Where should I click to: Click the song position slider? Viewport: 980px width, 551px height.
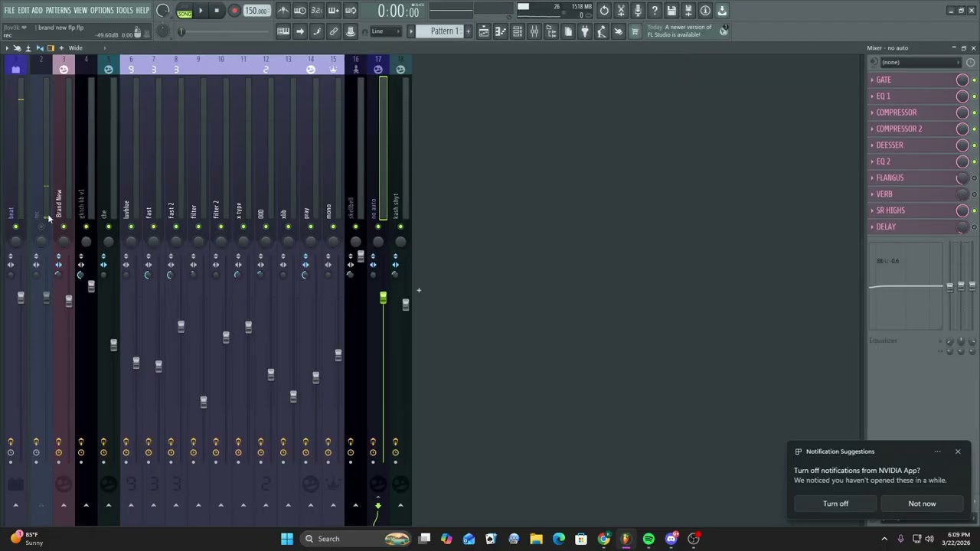181,31
